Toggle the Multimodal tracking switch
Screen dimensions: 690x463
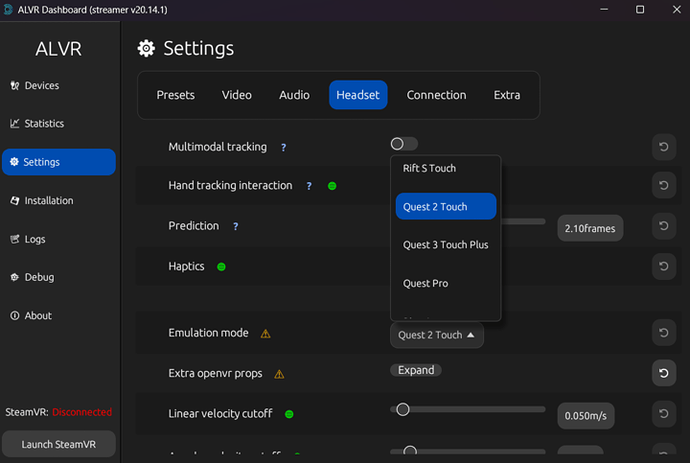pos(404,144)
